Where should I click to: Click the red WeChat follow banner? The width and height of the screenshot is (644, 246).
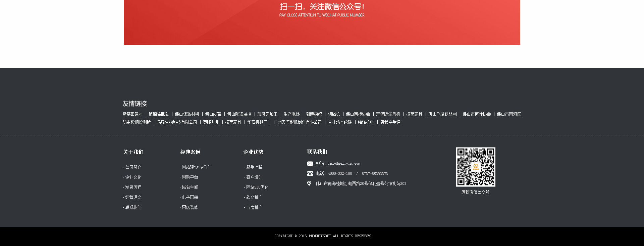[x=322, y=22]
